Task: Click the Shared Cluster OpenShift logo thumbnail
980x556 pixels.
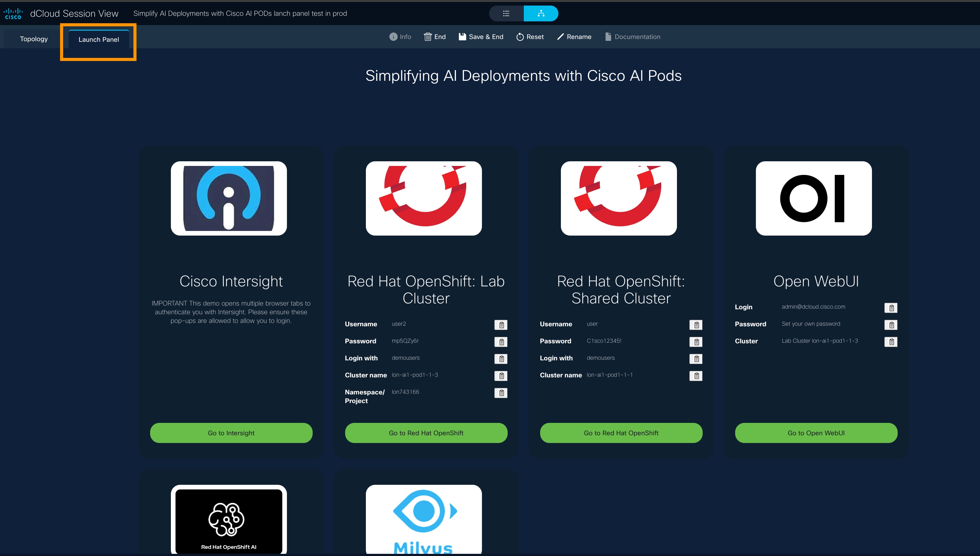Action: click(619, 198)
